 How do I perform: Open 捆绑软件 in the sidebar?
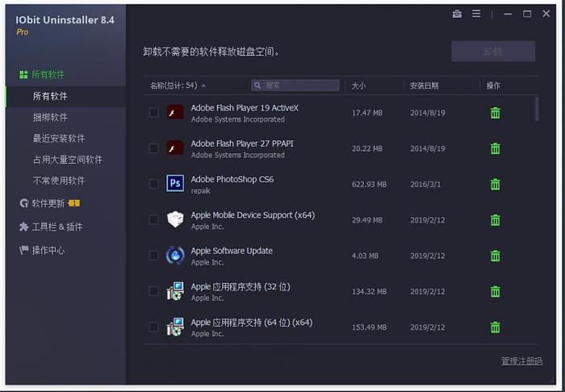[50, 117]
